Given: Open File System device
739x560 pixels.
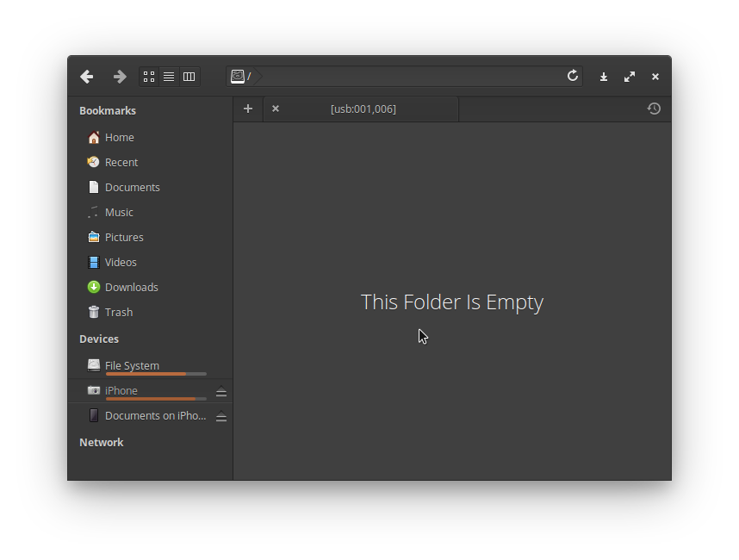Looking at the screenshot, I should point(132,365).
